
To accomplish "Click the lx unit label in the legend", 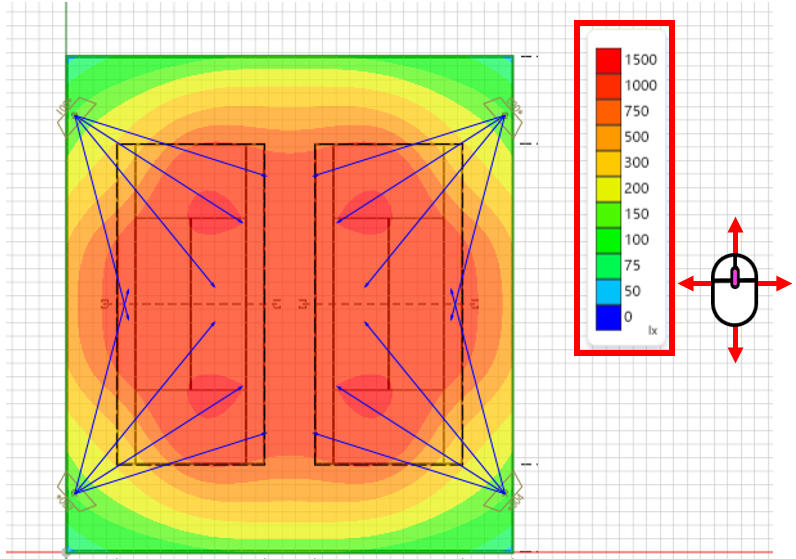I will pyautogui.click(x=652, y=330).
